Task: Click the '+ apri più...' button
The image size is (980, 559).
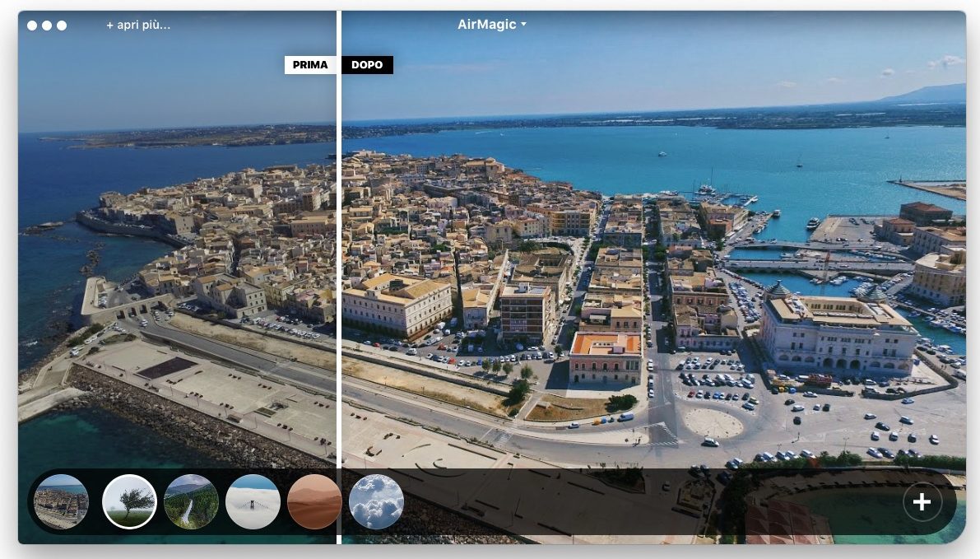Action: click(x=138, y=25)
